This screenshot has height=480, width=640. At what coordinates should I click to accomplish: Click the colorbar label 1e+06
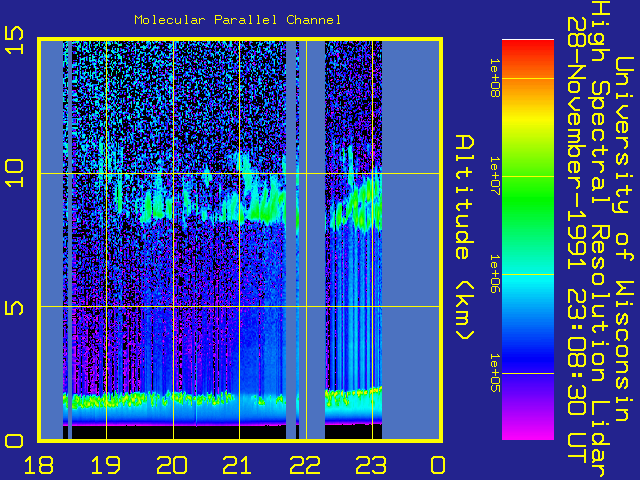pos(495,274)
